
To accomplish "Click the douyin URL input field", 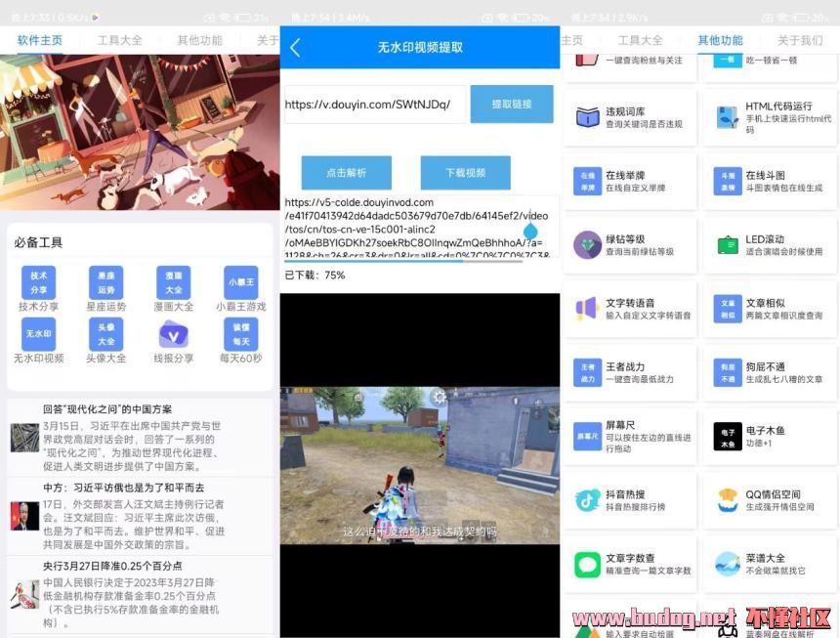I will click(x=374, y=104).
